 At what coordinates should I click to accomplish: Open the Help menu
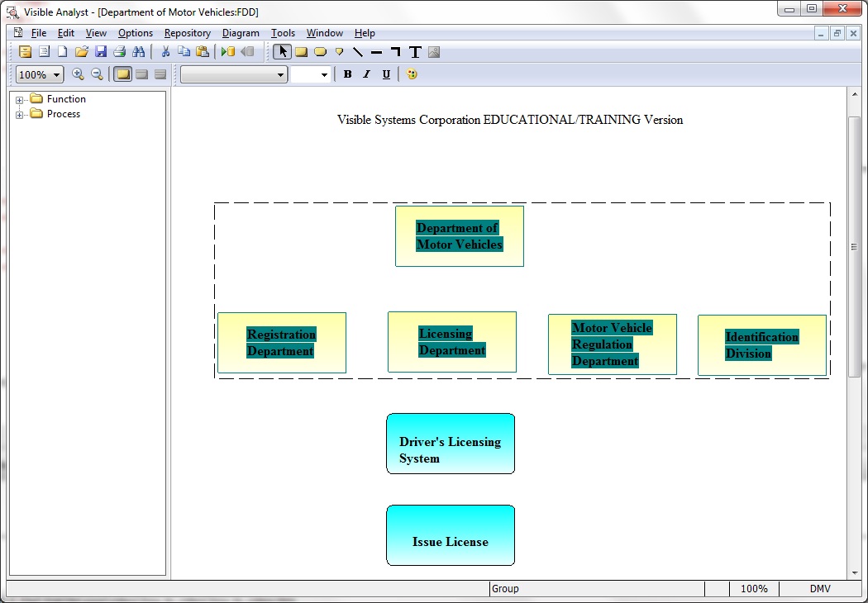tap(365, 33)
